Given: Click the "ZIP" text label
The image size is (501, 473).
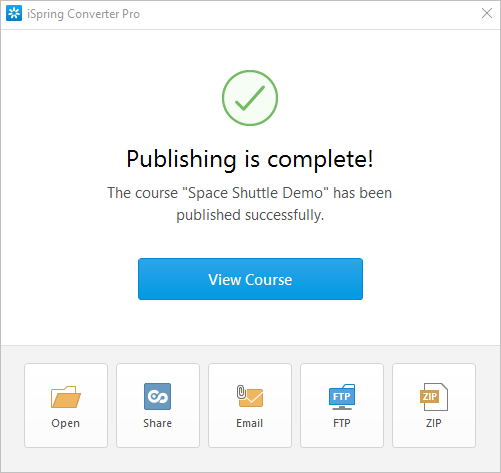Looking at the screenshot, I should click(x=434, y=423).
